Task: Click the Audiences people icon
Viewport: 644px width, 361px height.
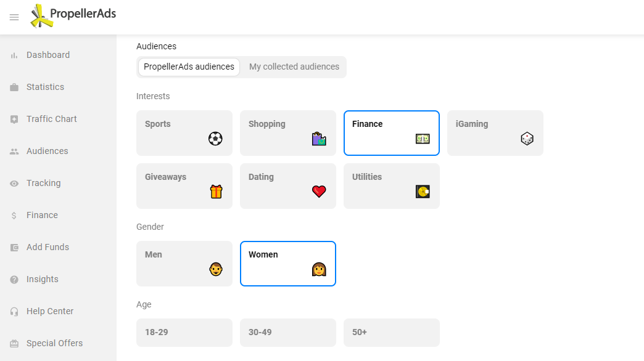Action: click(13, 151)
